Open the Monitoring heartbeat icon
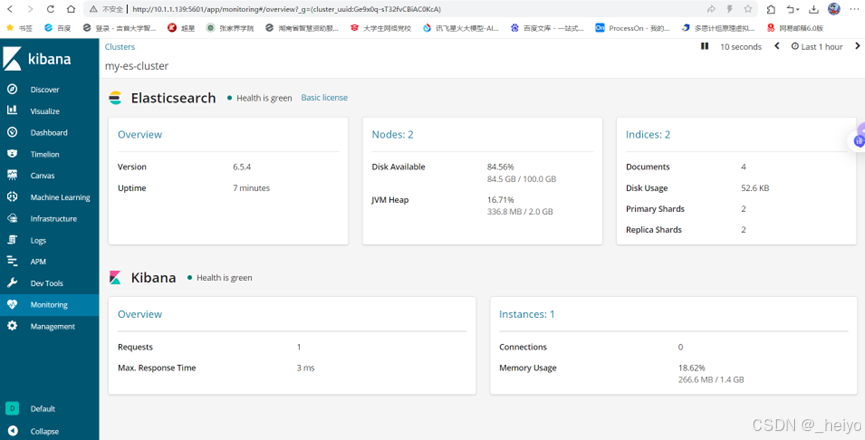865x440 pixels. pos(12,304)
